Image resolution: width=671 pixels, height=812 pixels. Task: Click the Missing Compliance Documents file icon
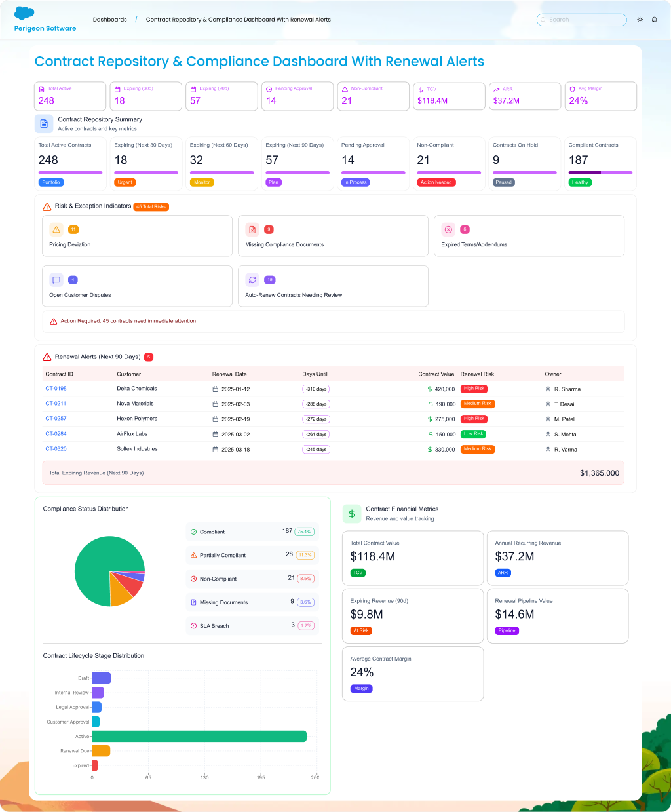pos(252,229)
